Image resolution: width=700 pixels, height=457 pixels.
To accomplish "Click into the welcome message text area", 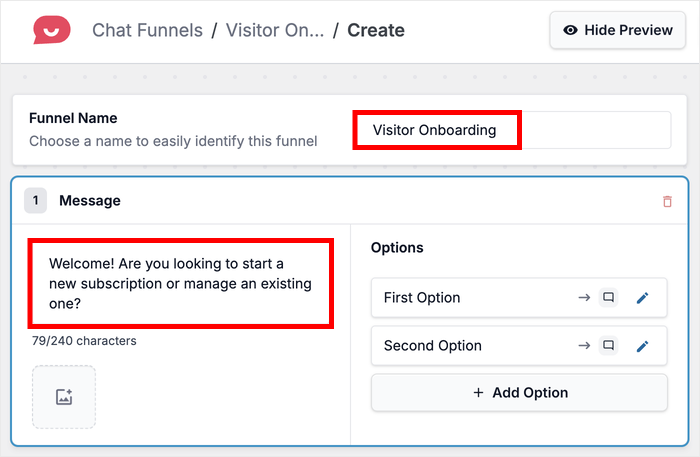I will [x=180, y=284].
